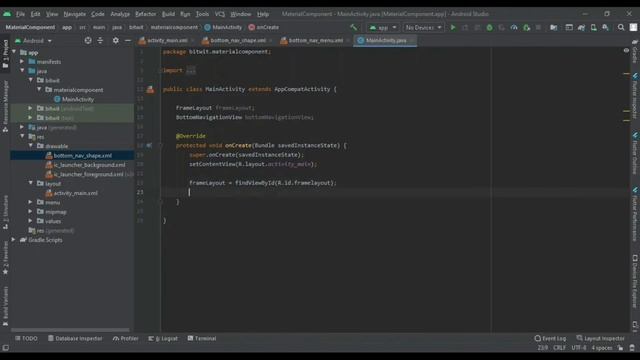Click the lock read-only icon in status bar
The height and width of the screenshot is (360, 640).
[x=620, y=348]
